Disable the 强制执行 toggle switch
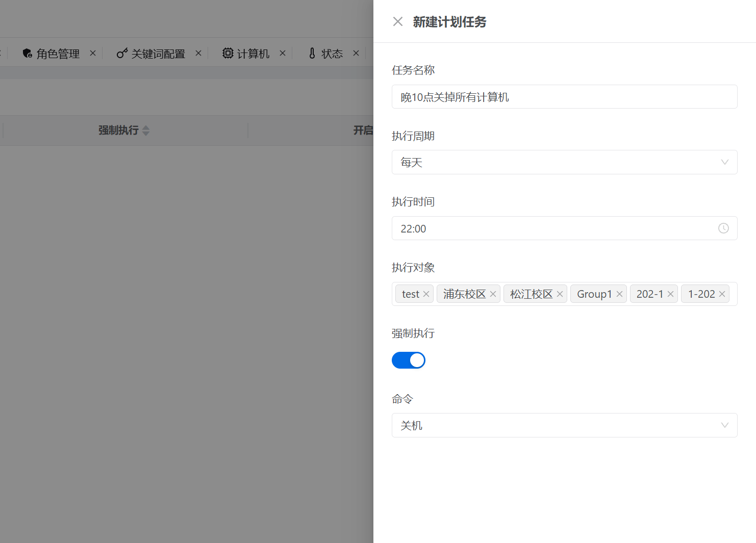 pyautogui.click(x=408, y=360)
